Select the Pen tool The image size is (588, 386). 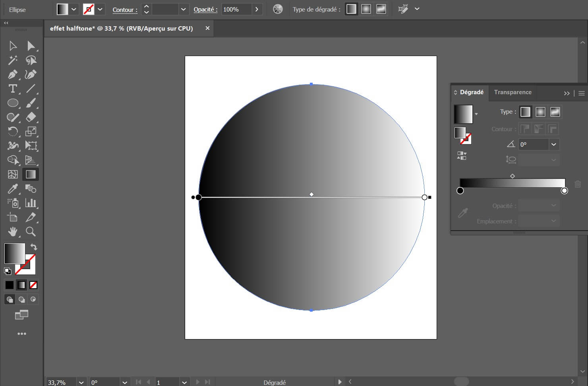point(13,74)
